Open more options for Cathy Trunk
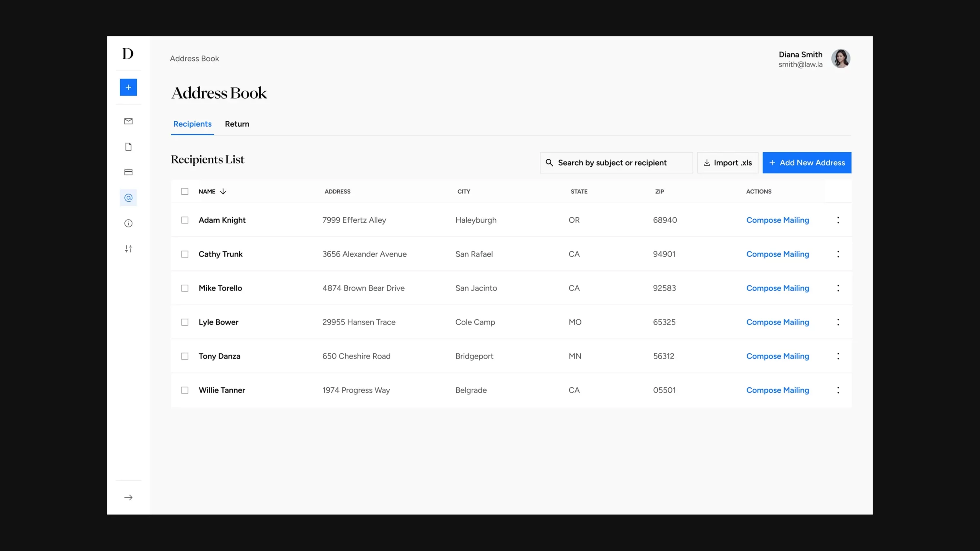This screenshot has width=980, height=551. coord(838,254)
